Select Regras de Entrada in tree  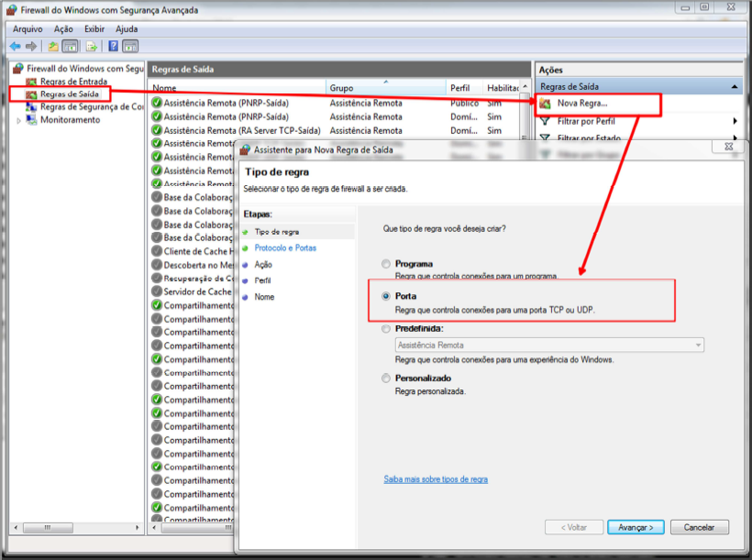74,82
